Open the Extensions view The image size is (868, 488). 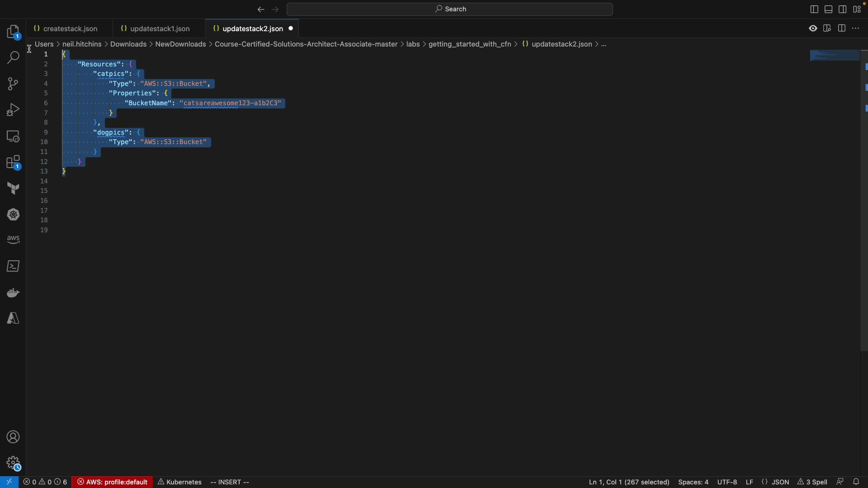pyautogui.click(x=13, y=164)
